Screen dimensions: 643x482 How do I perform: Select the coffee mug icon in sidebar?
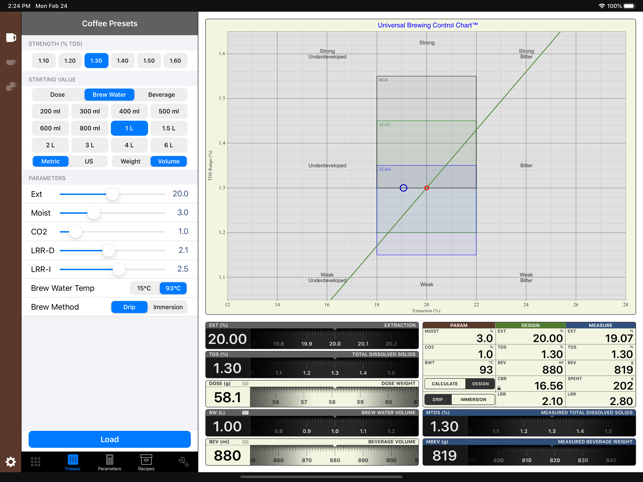[x=11, y=38]
